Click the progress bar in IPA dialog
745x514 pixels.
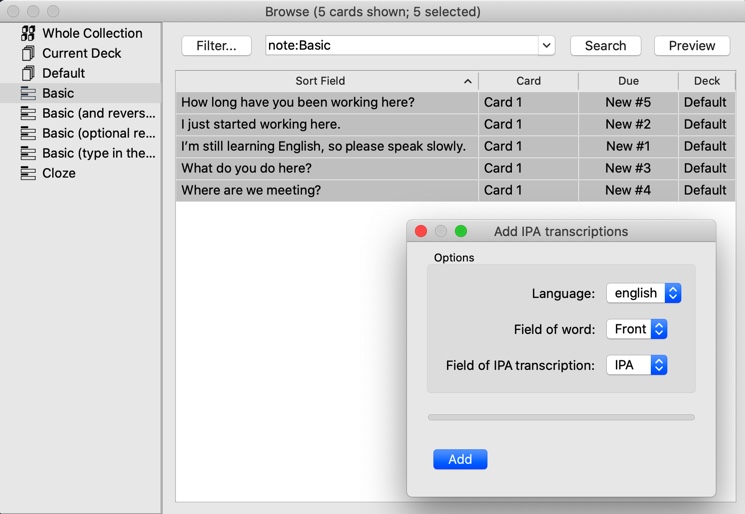click(x=560, y=417)
